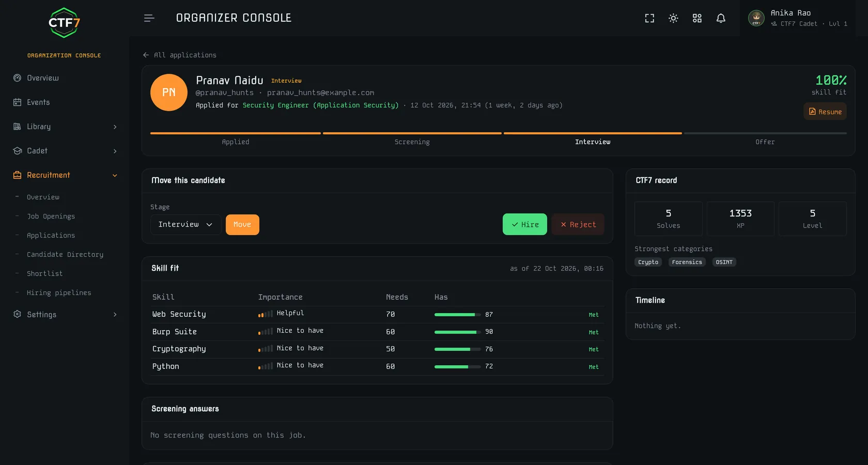Viewport: 868px width, 465px height.
Task: Open the Stage dropdown showing Interview
Action: [x=186, y=225]
